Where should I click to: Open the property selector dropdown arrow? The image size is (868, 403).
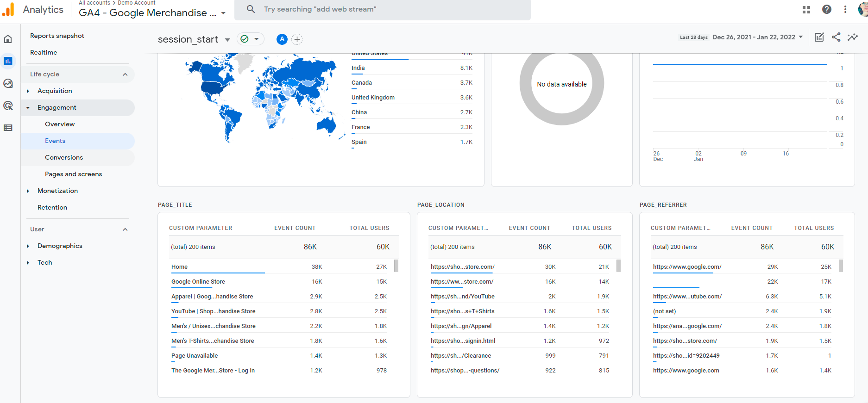[223, 13]
